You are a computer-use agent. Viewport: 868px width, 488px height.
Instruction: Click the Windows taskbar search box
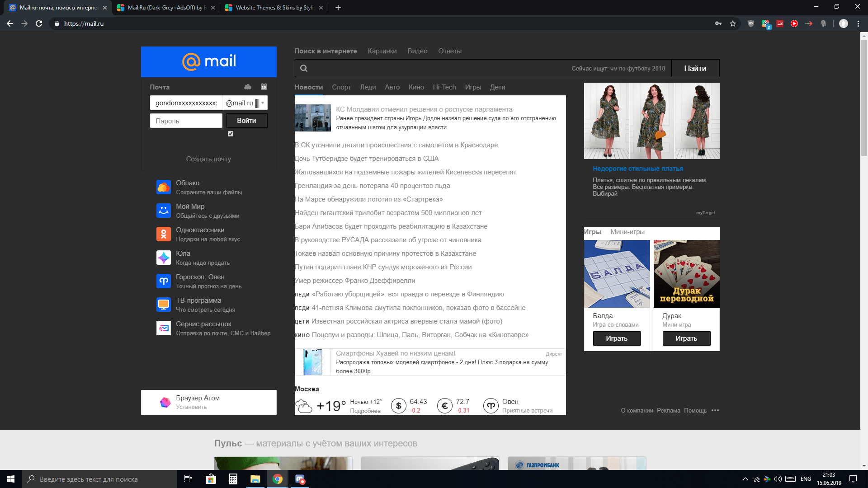point(99,479)
